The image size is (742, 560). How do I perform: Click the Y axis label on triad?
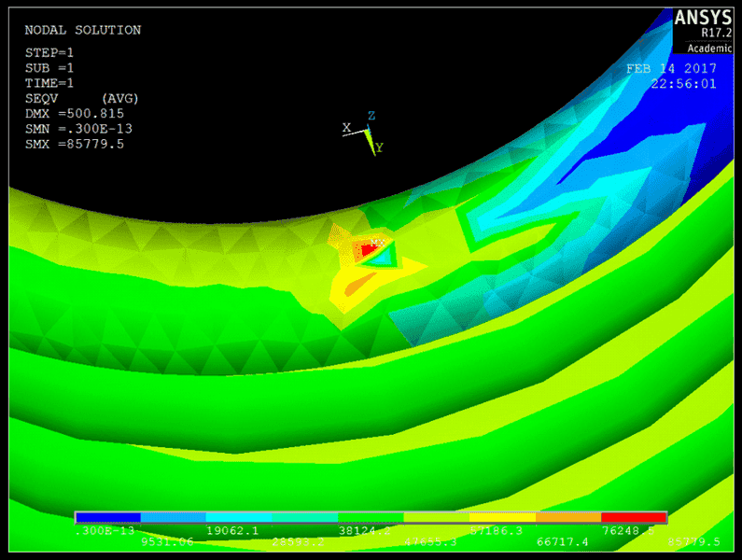379,147
